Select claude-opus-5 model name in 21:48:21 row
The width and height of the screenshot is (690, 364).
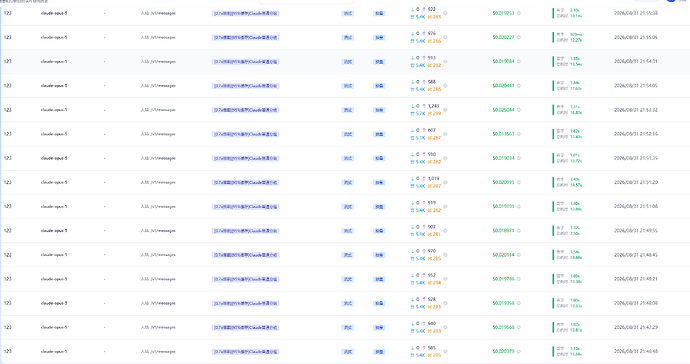click(54, 279)
